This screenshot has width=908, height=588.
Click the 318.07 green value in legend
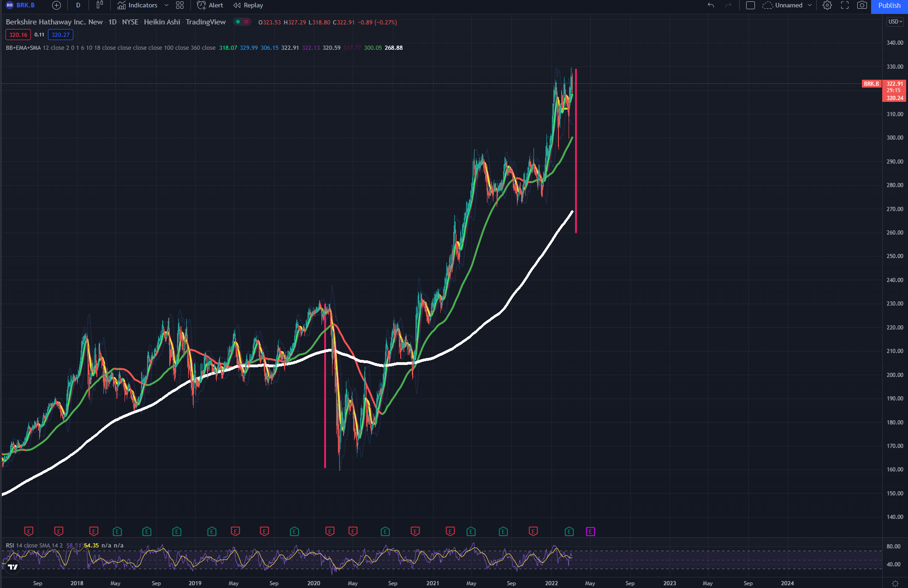pyautogui.click(x=228, y=48)
